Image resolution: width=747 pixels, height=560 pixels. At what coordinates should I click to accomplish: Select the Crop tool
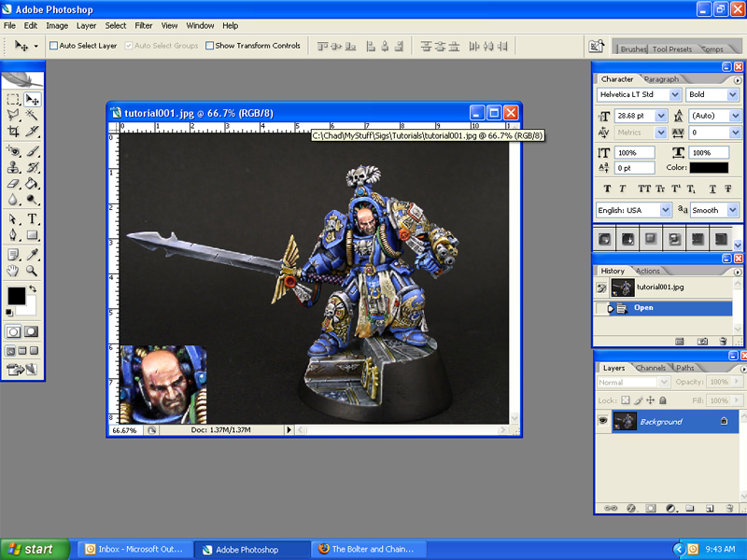(x=12, y=130)
